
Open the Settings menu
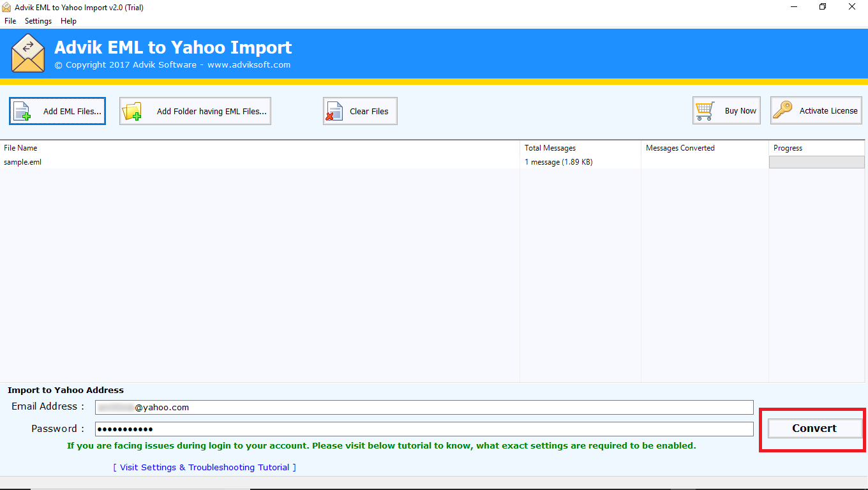[38, 21]
